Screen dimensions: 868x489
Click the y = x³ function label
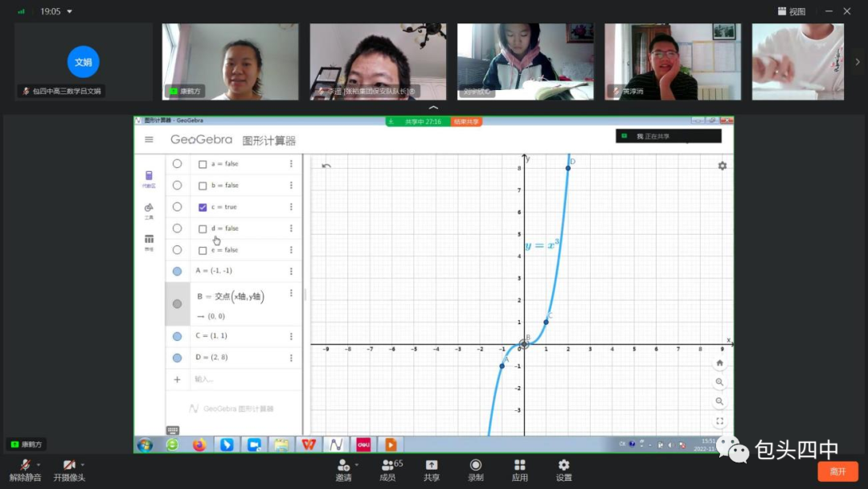click(542, 244)
